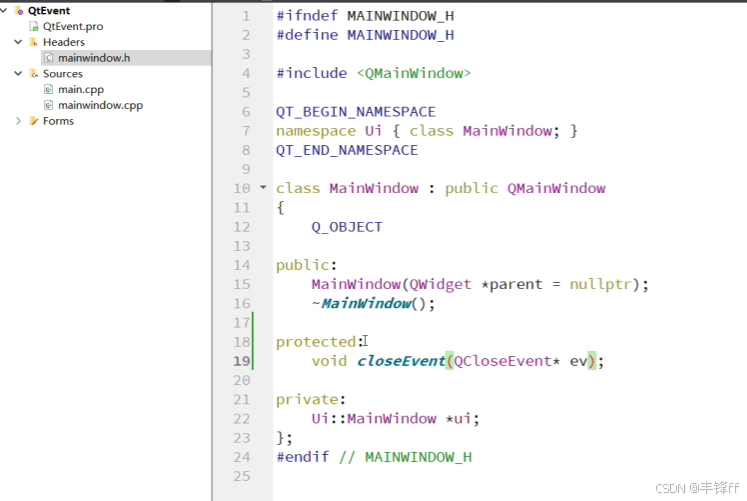Click the private: access specifier

pyautogui.click(x=311, y=400)
